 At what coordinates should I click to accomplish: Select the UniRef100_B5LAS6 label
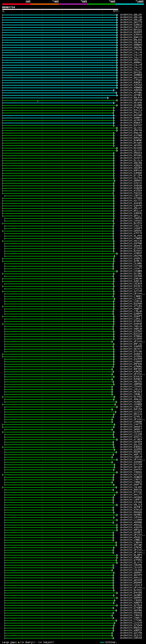pos(131,40)
